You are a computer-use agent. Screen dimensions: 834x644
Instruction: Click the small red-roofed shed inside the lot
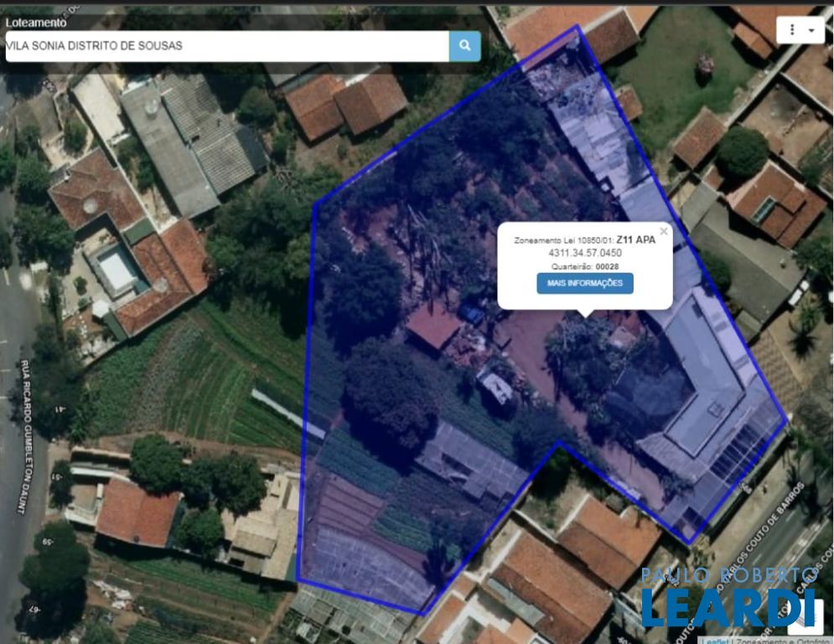coord(433,325)
